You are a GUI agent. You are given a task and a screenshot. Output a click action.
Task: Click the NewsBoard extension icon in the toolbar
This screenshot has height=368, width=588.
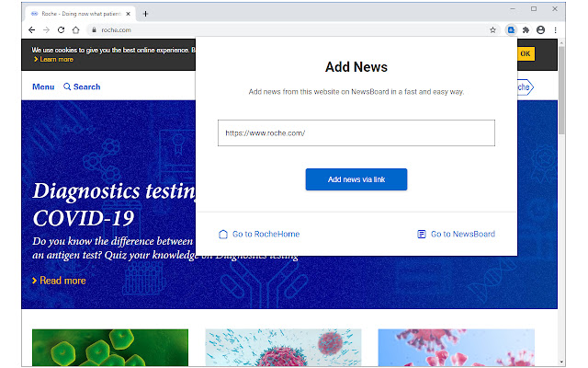(511, 30)
